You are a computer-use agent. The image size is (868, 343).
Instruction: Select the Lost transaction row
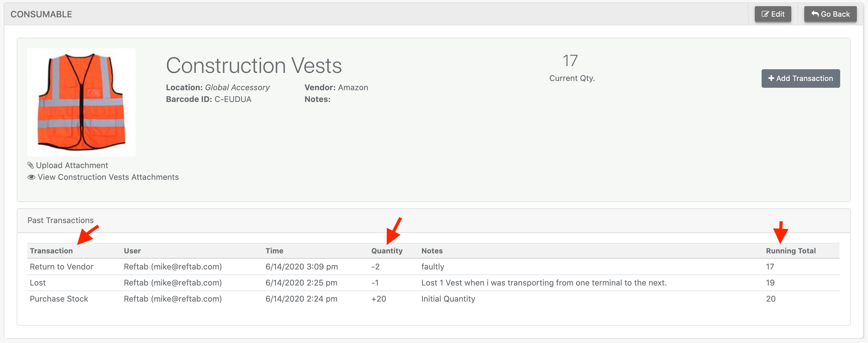click(x=433, y=283)
